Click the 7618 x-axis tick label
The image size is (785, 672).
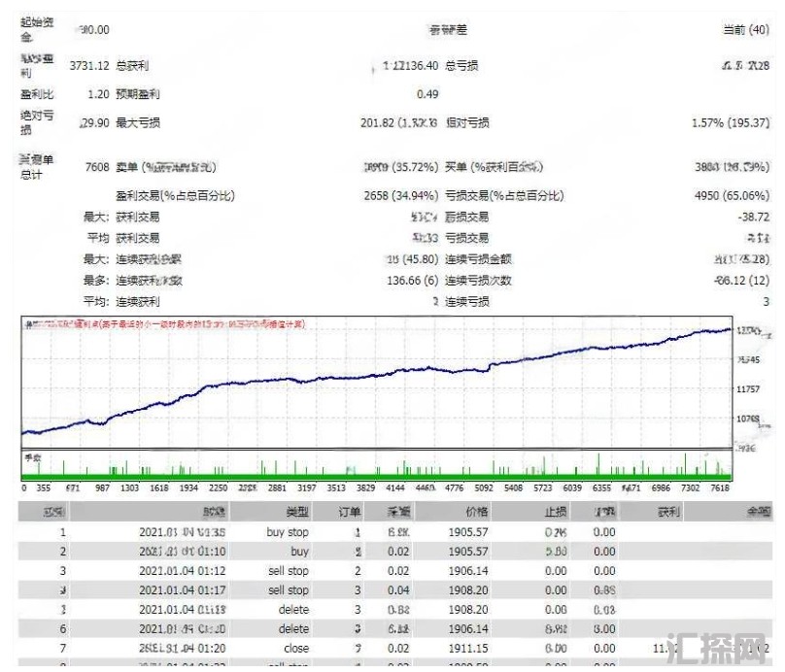720,487
